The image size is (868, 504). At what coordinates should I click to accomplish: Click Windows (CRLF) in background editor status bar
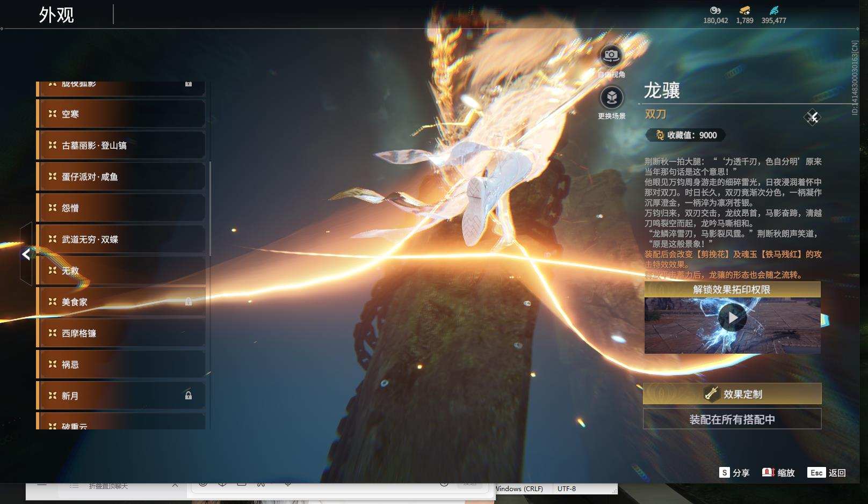click(518, 488)
